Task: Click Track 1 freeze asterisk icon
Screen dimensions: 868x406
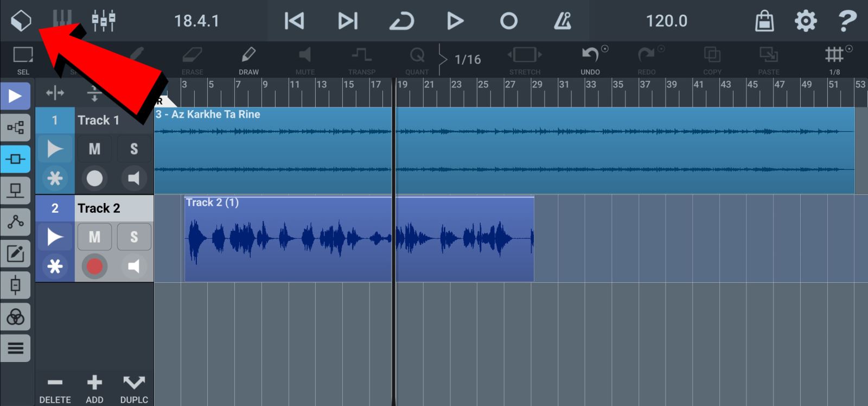Action: coord(55,179)
